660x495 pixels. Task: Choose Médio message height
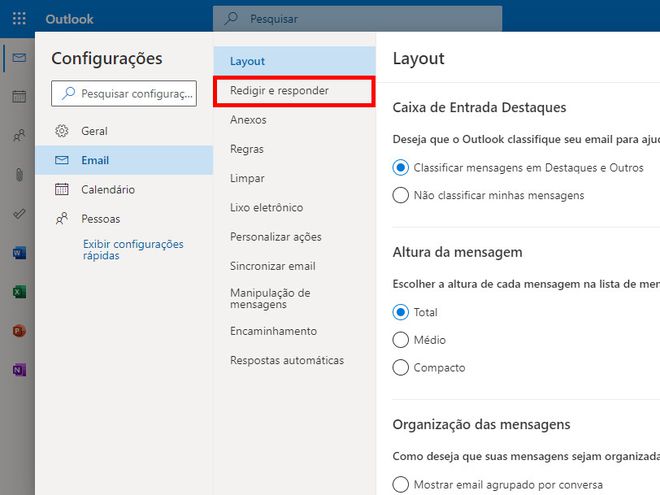pyautogui.click(x=400, y=340)
